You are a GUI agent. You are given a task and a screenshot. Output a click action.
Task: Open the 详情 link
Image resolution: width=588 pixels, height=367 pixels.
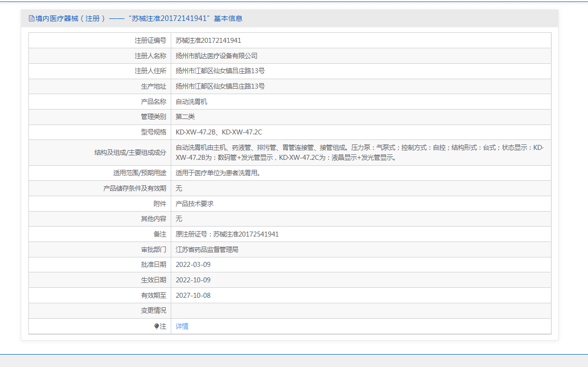[x=182, y=326]
